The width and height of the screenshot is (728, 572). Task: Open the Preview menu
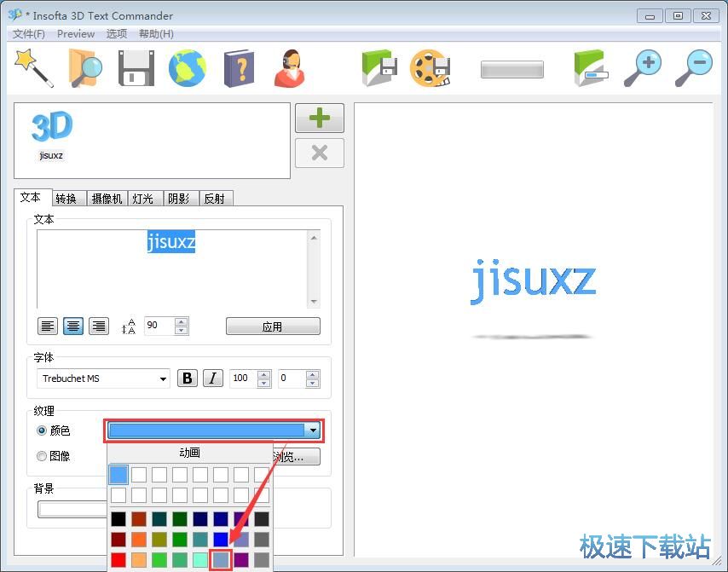[76, 33]
